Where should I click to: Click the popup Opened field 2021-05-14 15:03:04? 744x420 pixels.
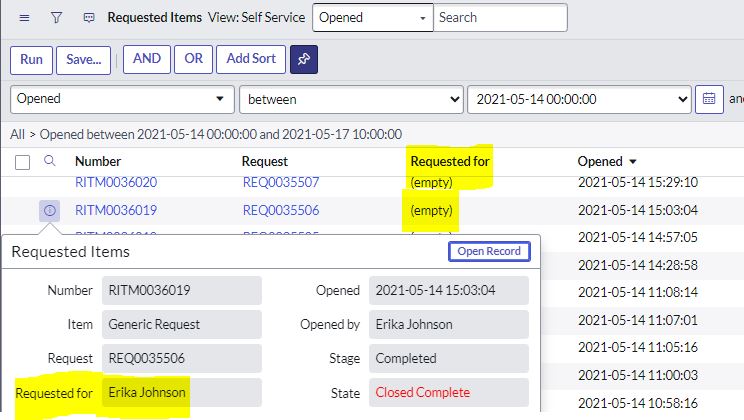click(449, 290)
